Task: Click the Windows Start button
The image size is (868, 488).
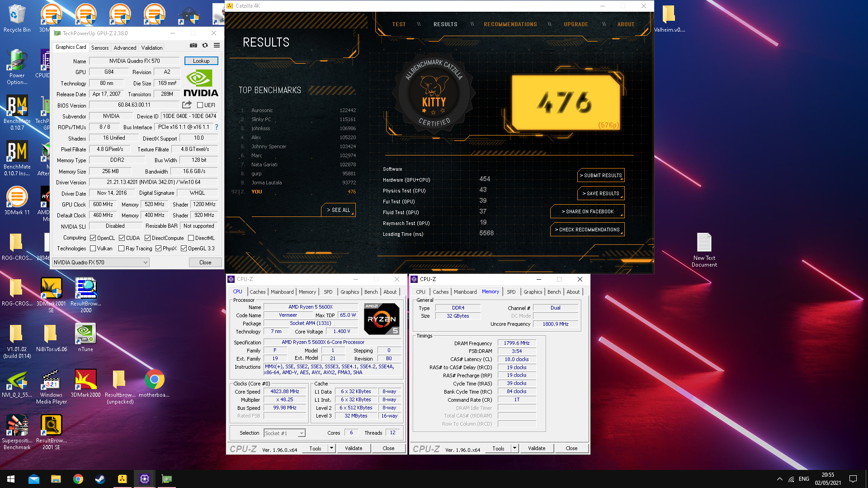Action: (x=11, y=479)
